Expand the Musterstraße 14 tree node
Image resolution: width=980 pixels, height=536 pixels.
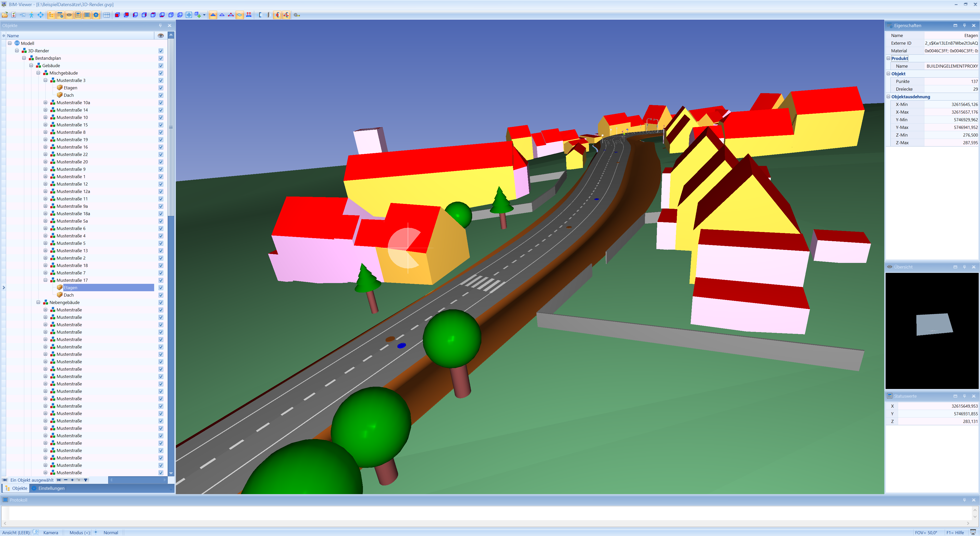(45, 110)
